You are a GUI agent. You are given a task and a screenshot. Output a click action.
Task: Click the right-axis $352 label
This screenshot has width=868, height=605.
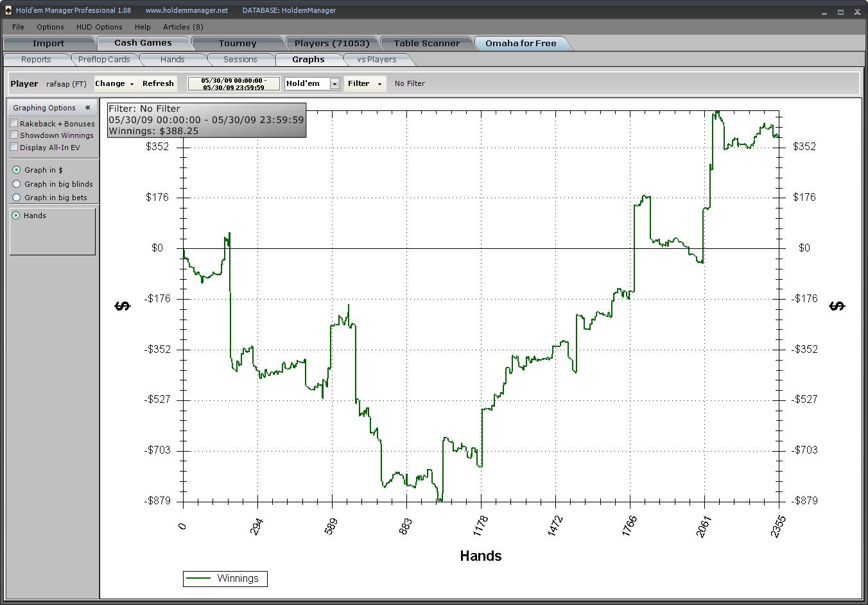tap(804, 146)
